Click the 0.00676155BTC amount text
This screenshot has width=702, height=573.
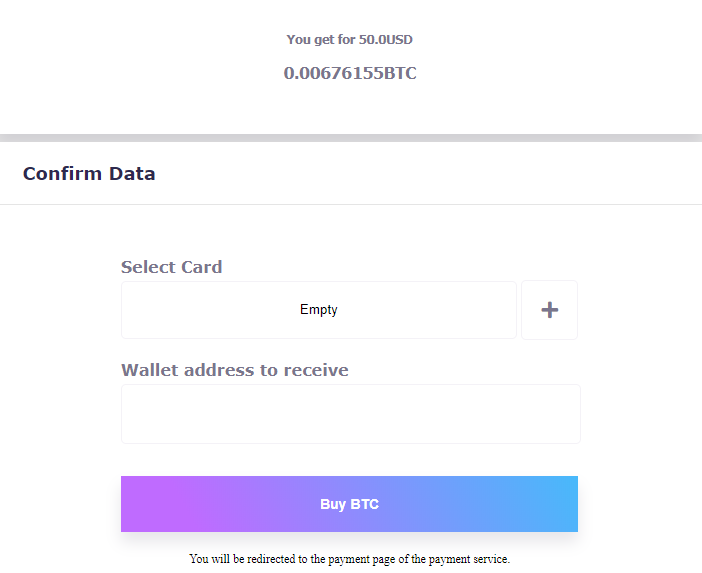coord(350,73)
